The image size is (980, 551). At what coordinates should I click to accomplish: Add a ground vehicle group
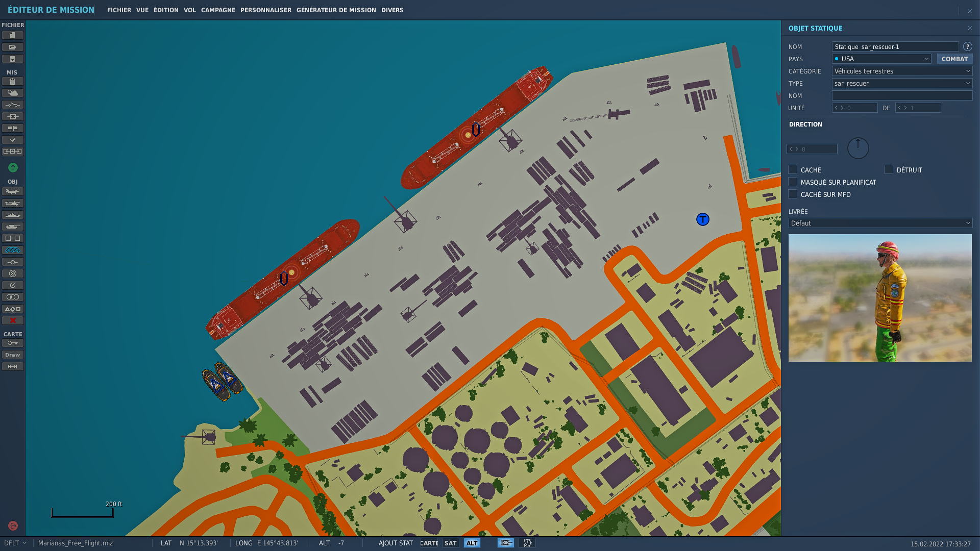click(x=13, y=227)
